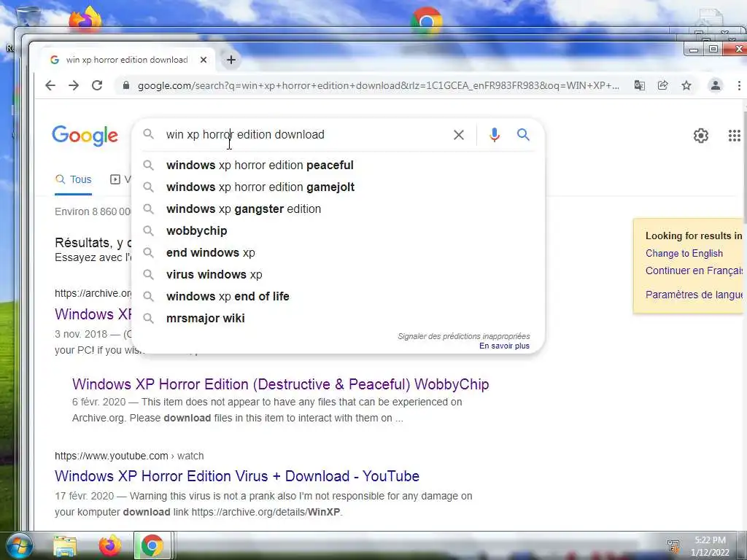
Task: Select the active Chrome tab title
Action: coord(127,60)
